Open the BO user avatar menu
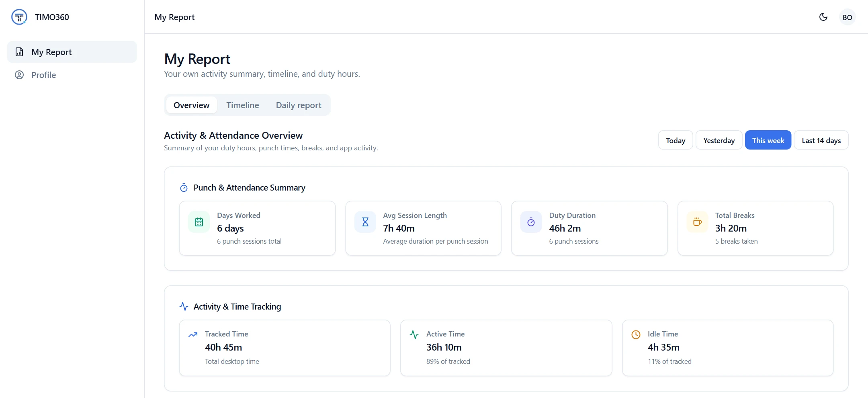 click(x=848, y=17)
